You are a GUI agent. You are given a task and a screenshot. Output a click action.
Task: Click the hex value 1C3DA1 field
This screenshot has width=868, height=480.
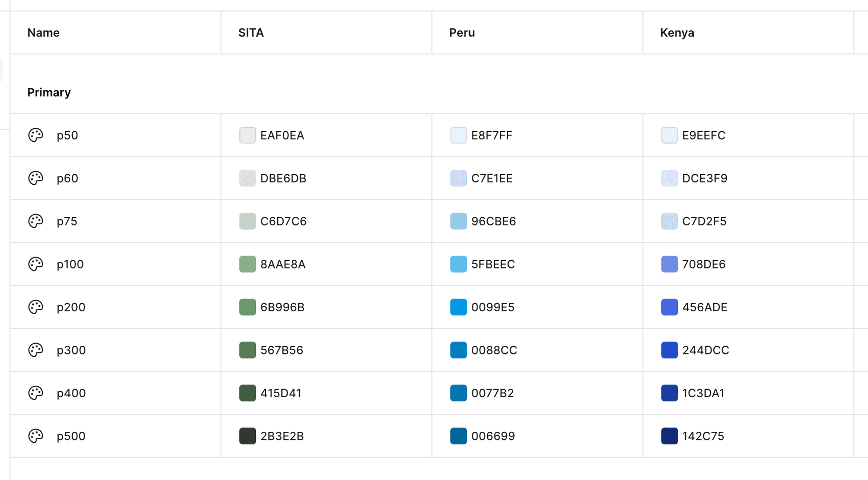tap(703, 393)
